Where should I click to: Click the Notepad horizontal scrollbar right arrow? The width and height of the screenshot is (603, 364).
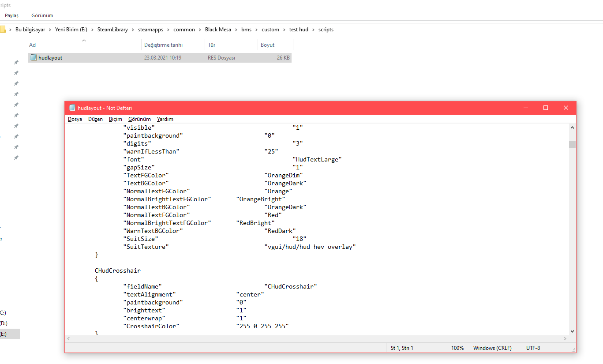pyautogui.click(x=565, y=338)
